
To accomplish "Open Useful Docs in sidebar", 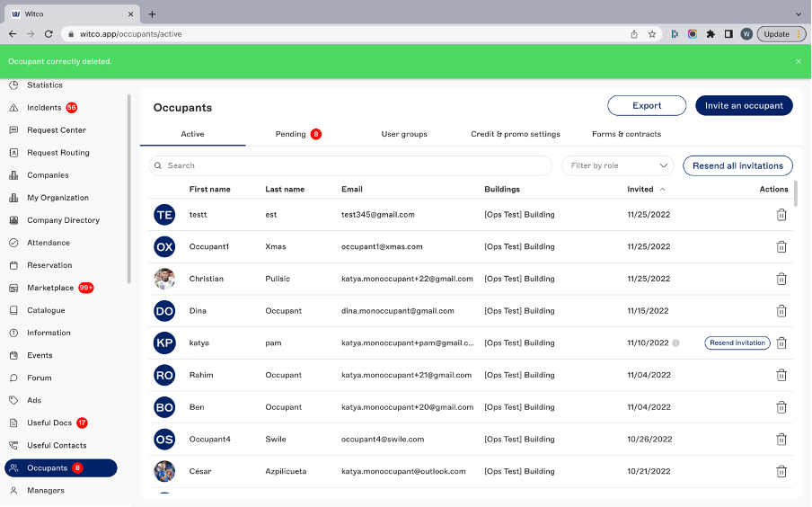I will click(x=49, y=423).
